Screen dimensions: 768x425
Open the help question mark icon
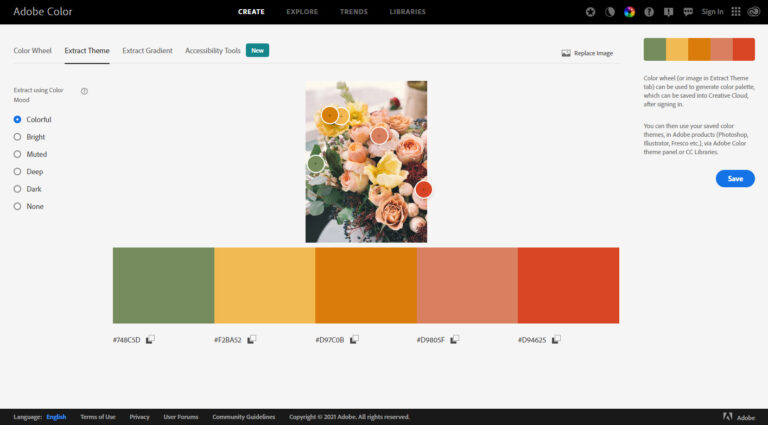point(649,12)
